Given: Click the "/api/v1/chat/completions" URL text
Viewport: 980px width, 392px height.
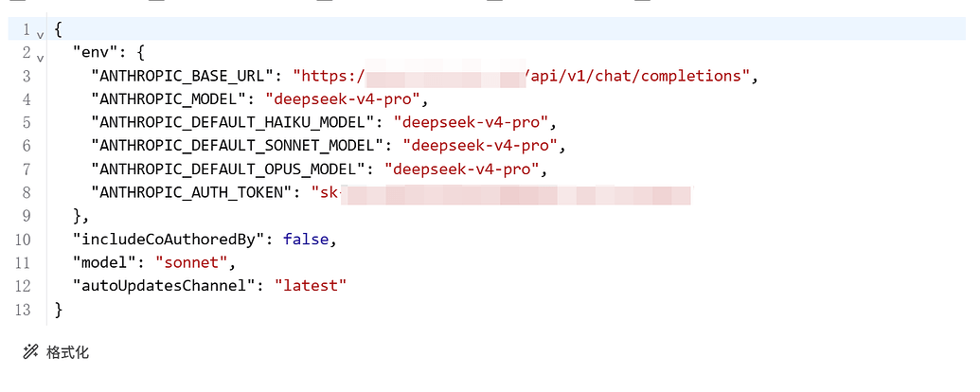Looking at the screenshot, I should click(637, 77).
